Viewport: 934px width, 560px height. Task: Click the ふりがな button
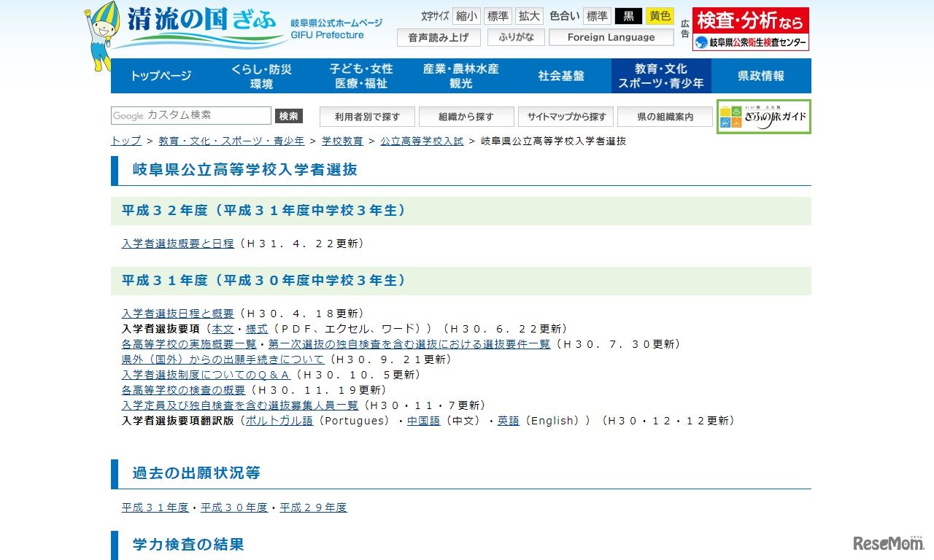pyautogui.click(x=516, y=36)
